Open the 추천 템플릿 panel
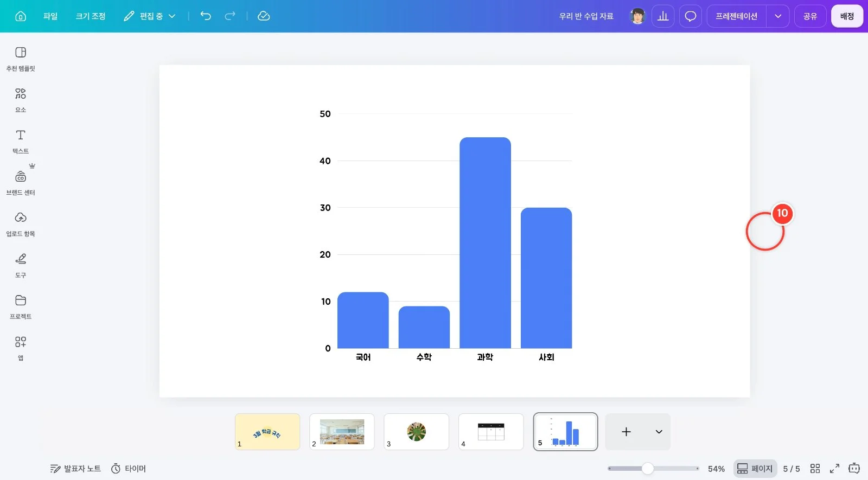The height and width of the screenshot is (480, 868). [x=21, y=59]
